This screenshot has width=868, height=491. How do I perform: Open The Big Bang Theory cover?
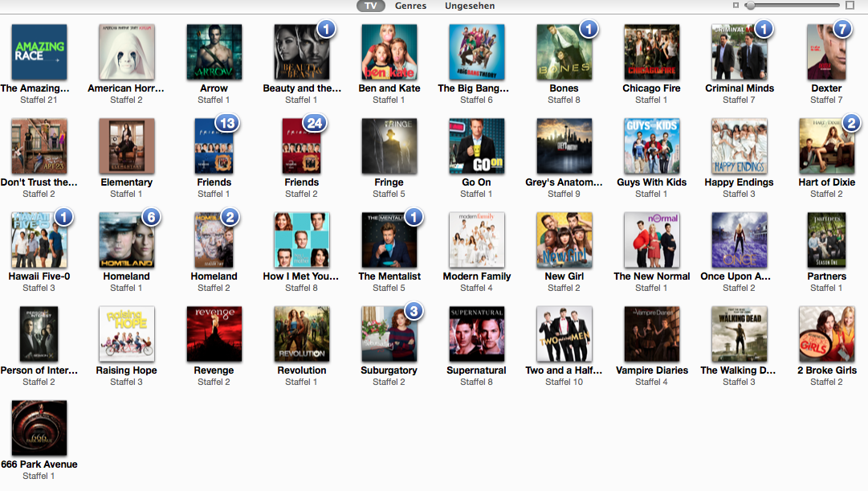476,52
